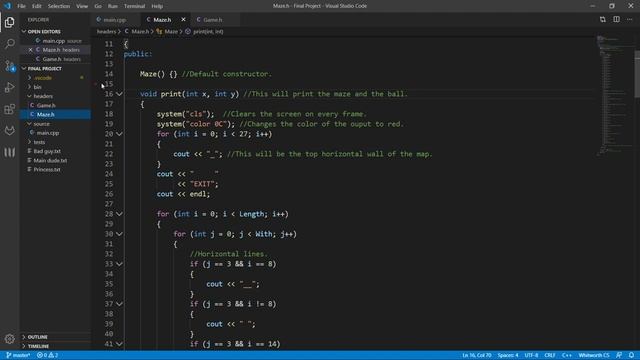The width and height of the screenshot is (640, 360).
Task: Change the cursor line and column position
Action: (477, 355)
